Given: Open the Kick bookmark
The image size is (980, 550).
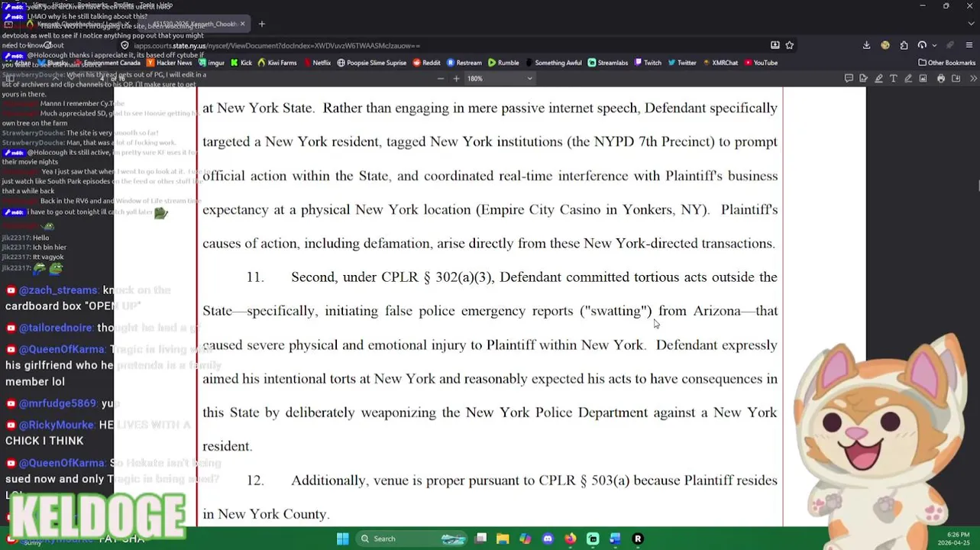Looking at the screenshot, I should (241, 63).
